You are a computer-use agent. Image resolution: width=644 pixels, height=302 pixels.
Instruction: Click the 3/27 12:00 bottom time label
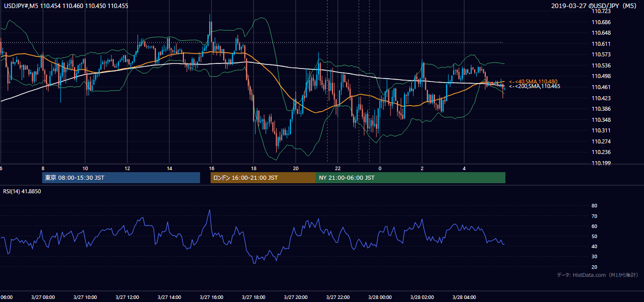point(127,297)
